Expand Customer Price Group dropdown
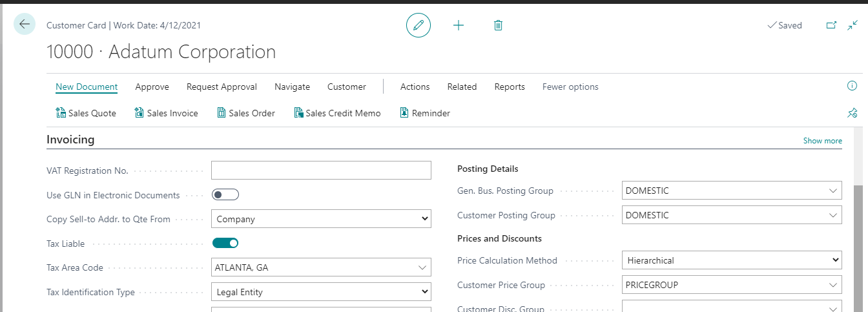This screenshot has height=312, width=868. click(834, 285)
